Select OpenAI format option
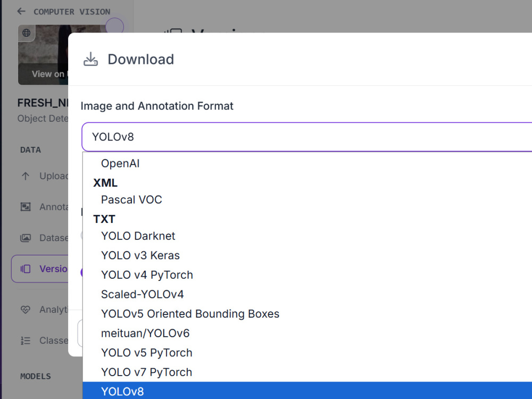532x399 pixels. [x=307, y=163]
